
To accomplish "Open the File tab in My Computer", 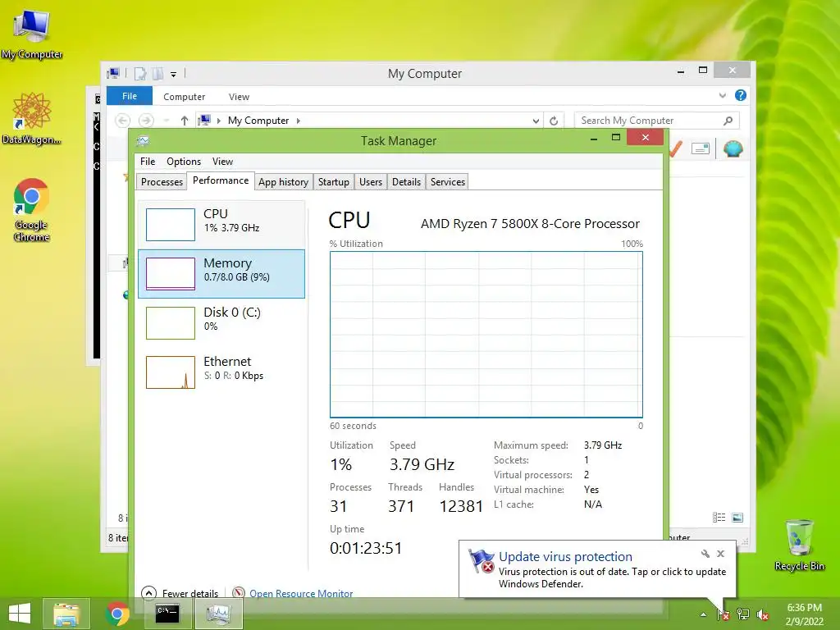I will (x=129, y=96).
